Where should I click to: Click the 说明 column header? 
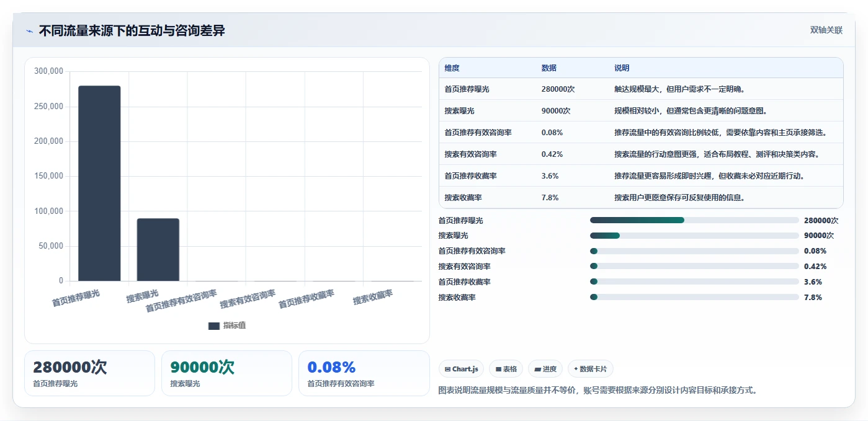point(622,68)
